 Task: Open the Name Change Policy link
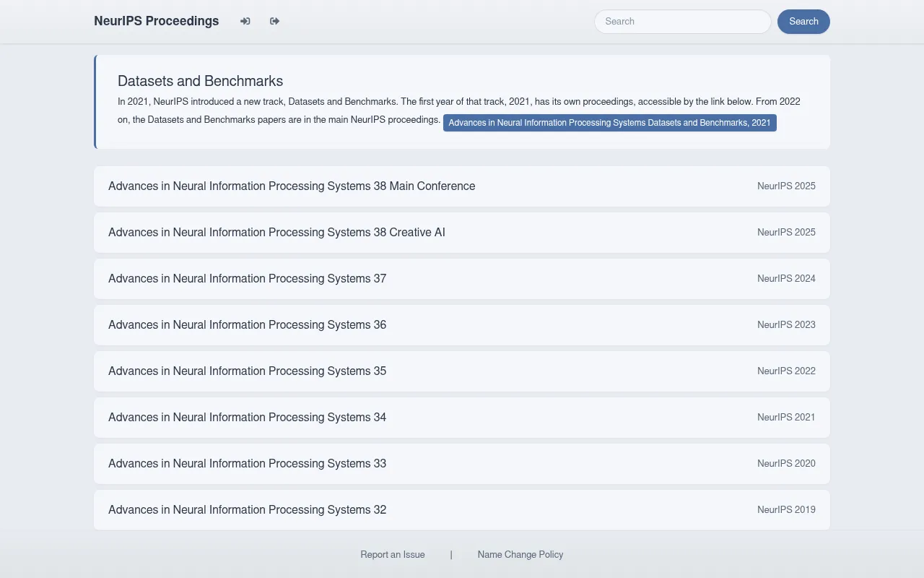point(520,555)
